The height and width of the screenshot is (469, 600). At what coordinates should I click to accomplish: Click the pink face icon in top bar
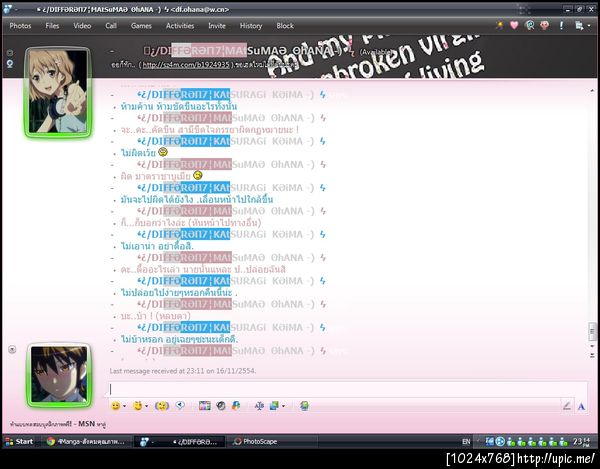(545, 25)
